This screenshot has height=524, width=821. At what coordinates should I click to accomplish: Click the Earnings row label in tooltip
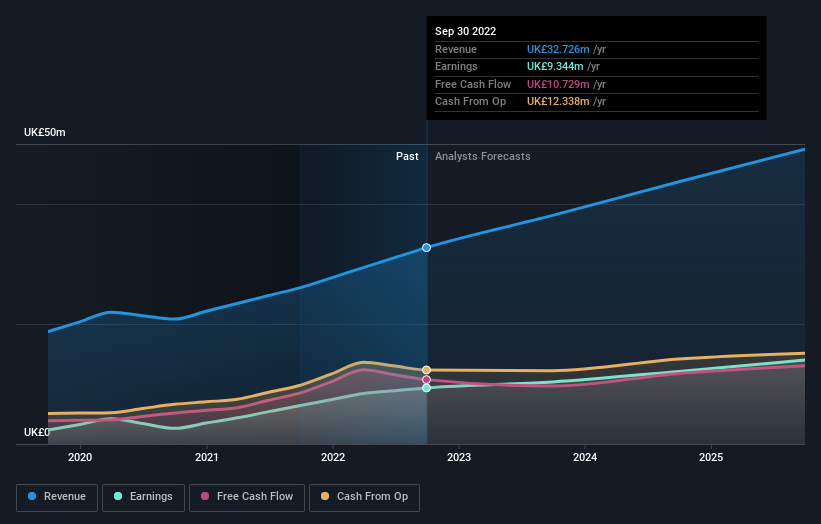[x=456, y=66]
